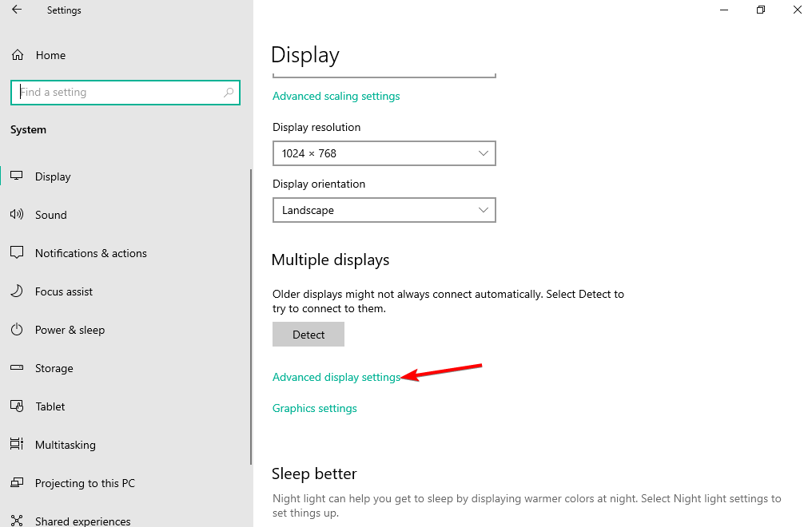The width and height of the screenshot is (812, 527).
Task: Open Graphics settings link
Action: coord(314,408)
